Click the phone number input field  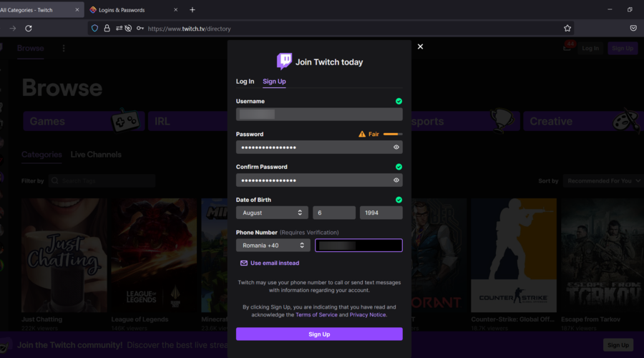click(358, 246)
